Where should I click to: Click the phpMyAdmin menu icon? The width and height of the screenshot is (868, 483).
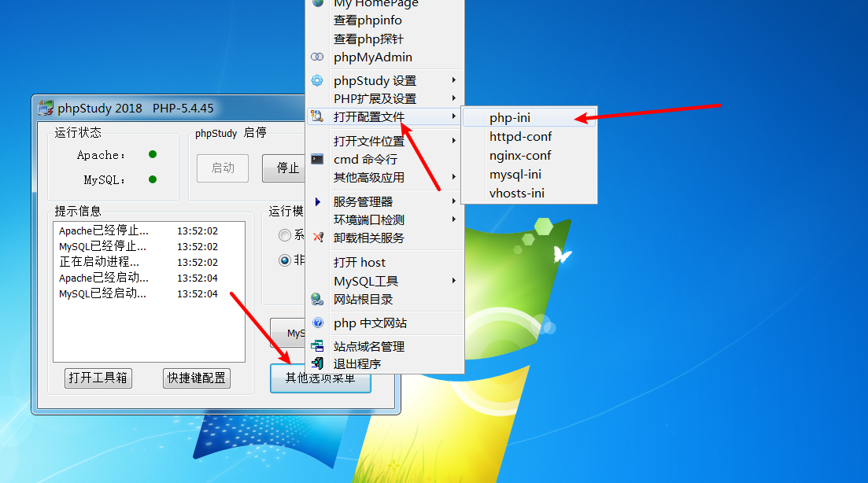pyautogui.click(x=317, y=57)
